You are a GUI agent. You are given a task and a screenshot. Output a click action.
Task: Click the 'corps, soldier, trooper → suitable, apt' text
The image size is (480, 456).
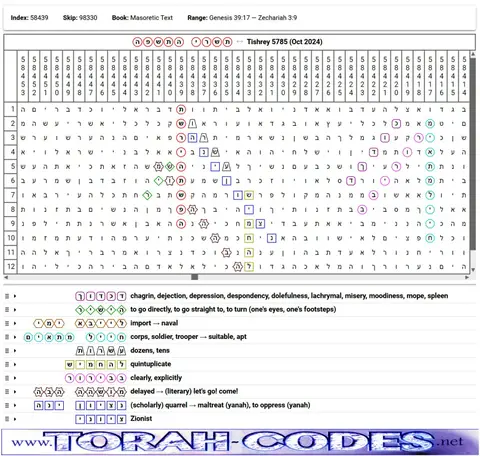pos(188,337)
